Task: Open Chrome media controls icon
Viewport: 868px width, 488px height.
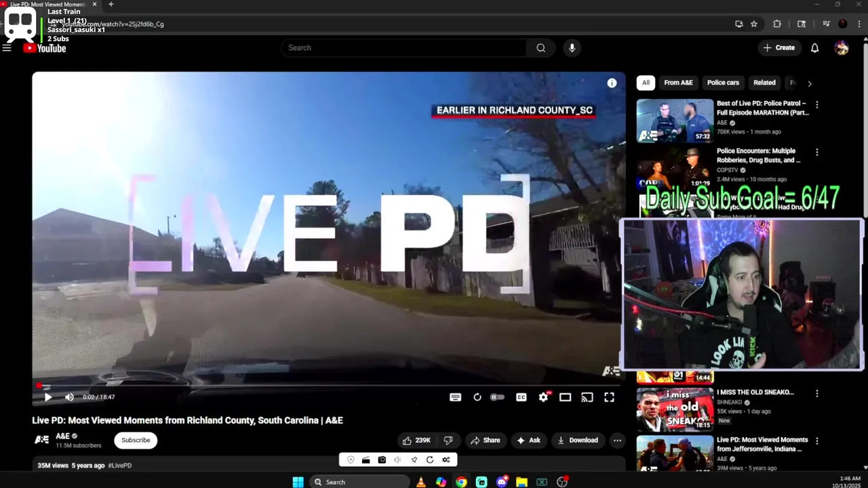Action: tap(826, 24)
